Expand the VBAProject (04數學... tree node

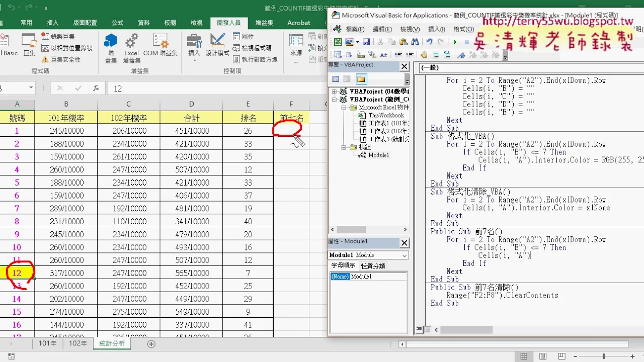335,92
